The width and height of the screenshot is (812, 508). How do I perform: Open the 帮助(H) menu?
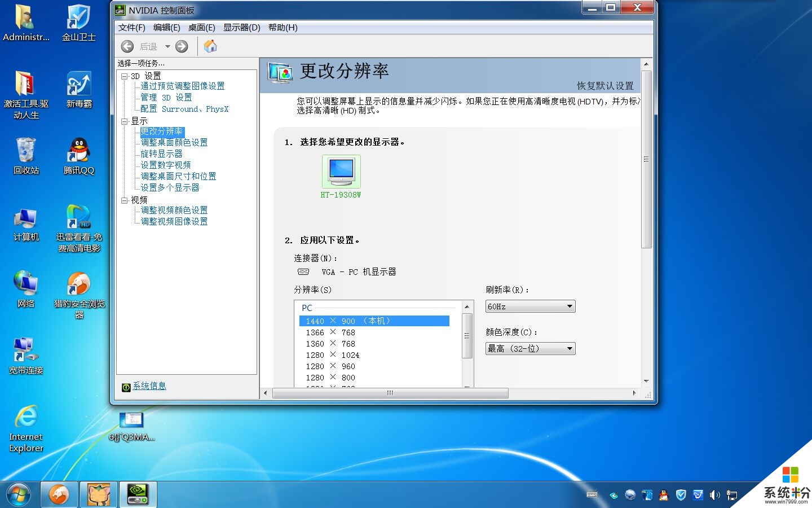coord(283,27)
